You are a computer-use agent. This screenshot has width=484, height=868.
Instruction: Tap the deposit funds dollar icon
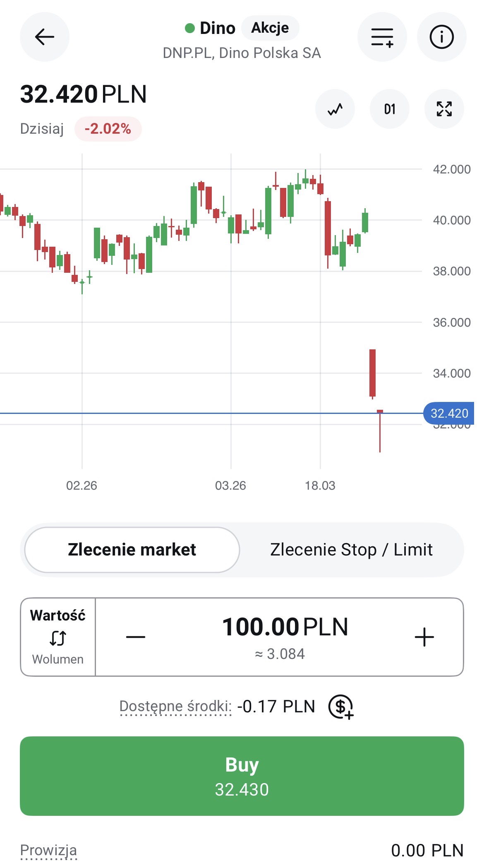coord(340,706)
